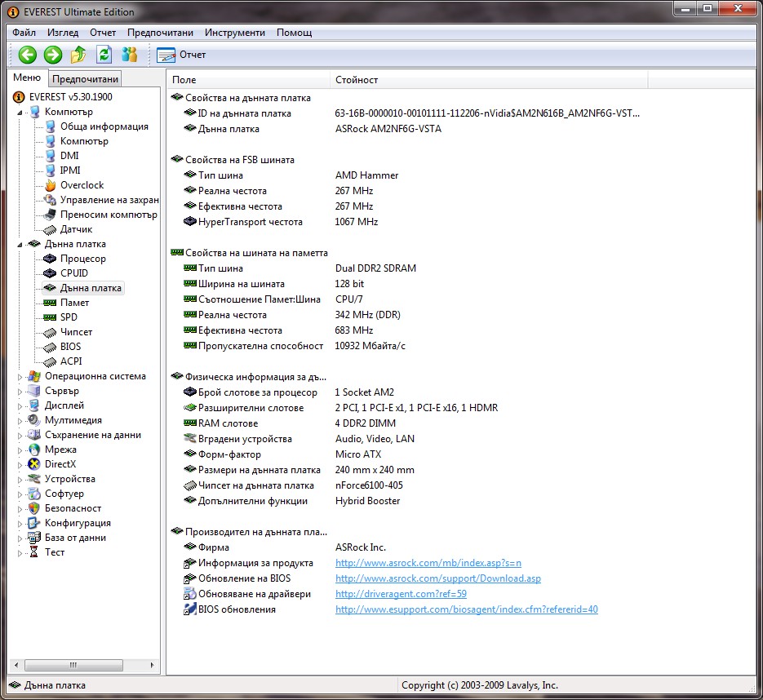Click the База от данни icon
This screenshot has width=763, height=700.
(34, 538)
